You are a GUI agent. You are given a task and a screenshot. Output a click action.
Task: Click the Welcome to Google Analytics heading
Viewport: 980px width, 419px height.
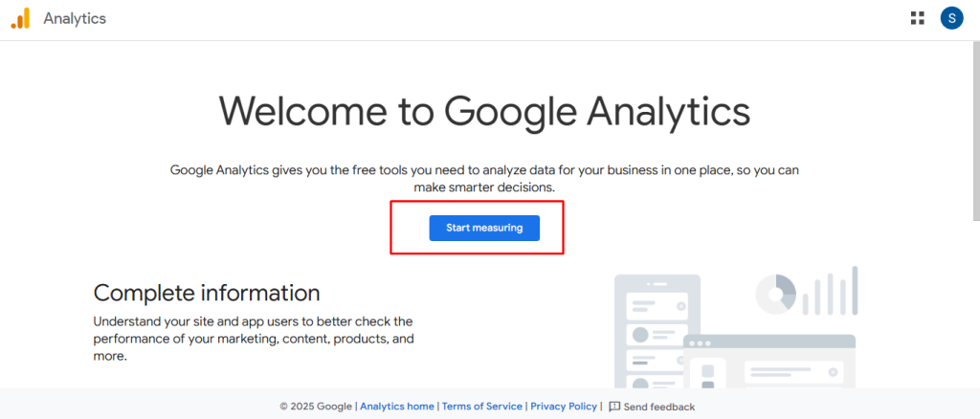coord(484,111)
